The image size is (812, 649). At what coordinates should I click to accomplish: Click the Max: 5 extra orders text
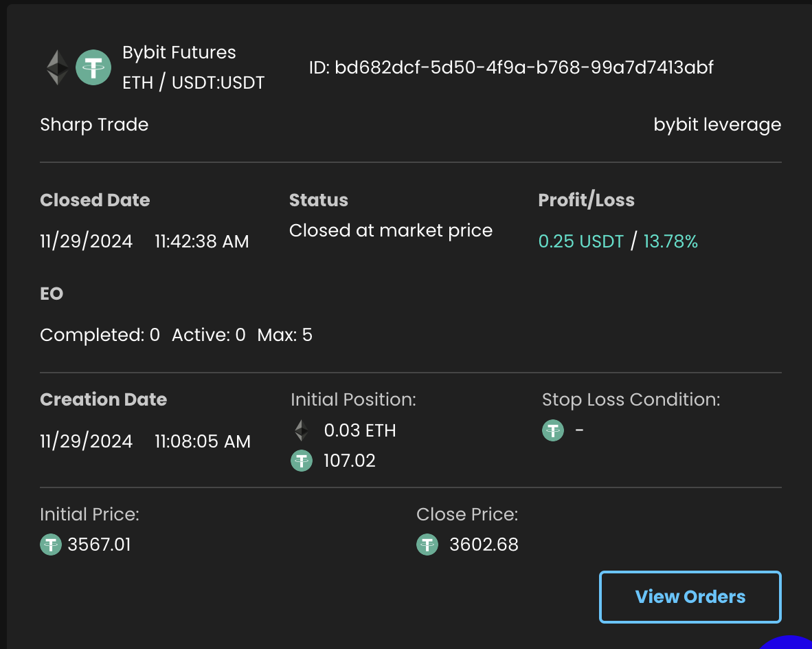[x=284, y=335]
